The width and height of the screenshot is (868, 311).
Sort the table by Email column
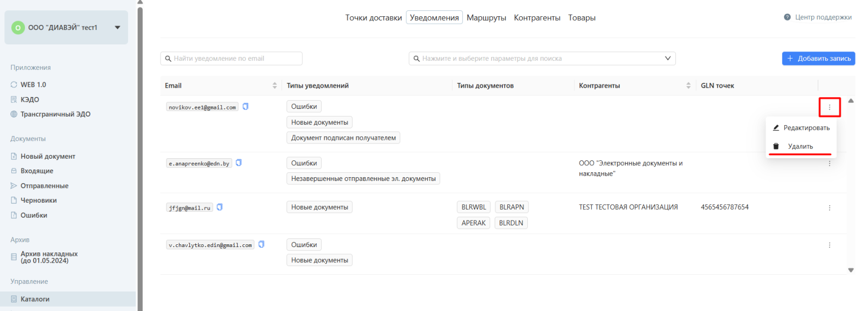tap(275, 86)
